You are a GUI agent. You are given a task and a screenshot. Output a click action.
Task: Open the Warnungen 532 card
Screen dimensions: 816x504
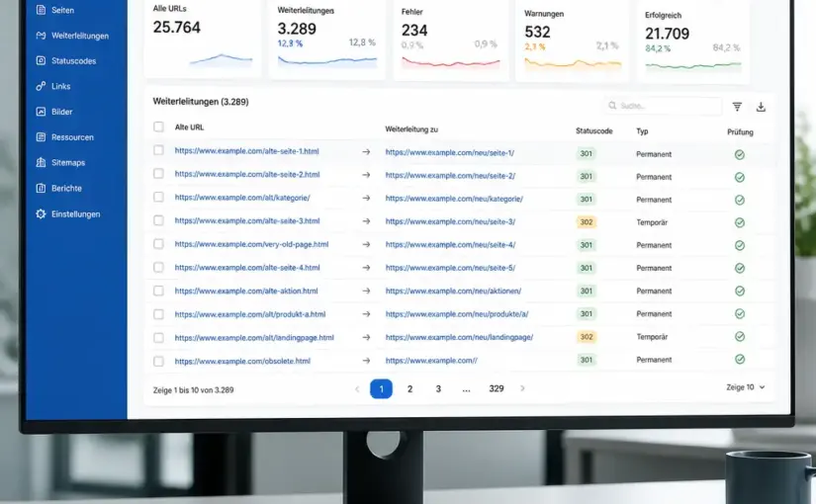pos(572,42)
